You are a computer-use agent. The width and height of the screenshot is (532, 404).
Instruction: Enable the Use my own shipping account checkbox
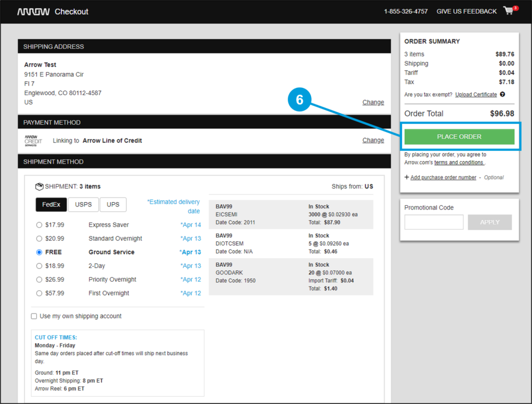coord(34,316)
